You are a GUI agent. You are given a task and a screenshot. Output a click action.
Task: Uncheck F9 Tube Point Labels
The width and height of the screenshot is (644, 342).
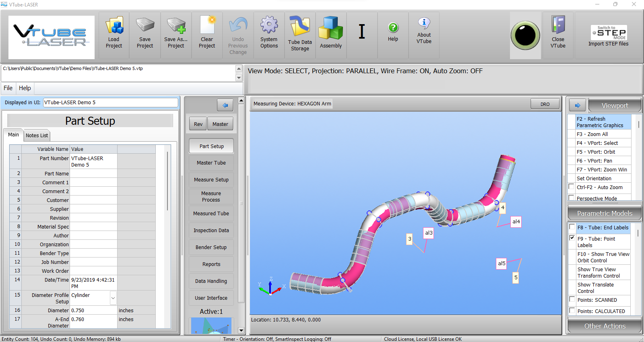pos(572,238)
